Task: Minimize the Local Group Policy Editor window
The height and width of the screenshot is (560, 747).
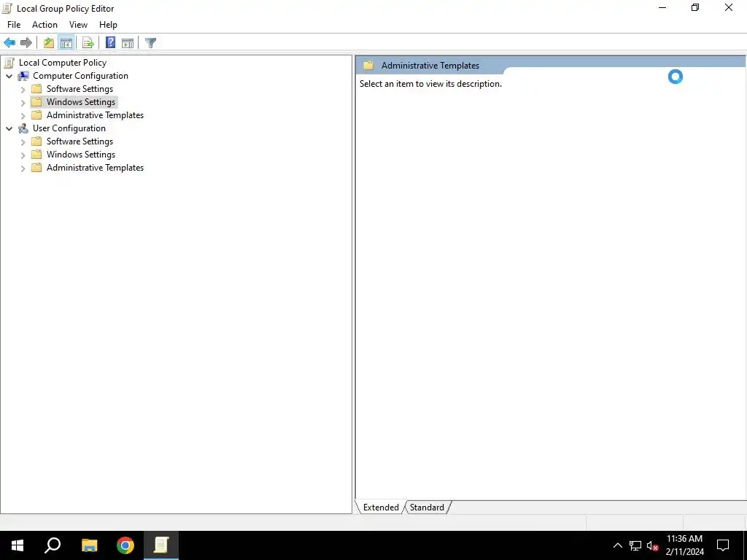Action: [662, 7]
